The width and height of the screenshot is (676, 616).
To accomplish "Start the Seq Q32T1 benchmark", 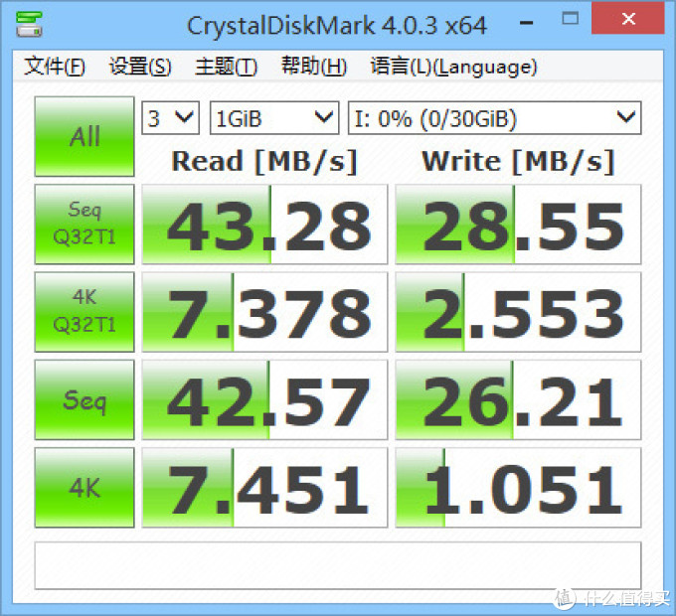I will [x=84, y=224].
